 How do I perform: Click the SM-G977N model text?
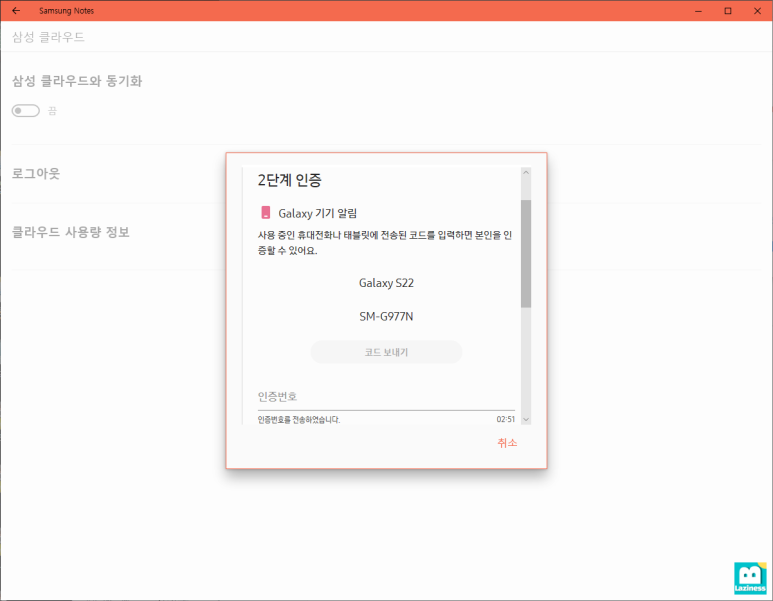point(386,317)
